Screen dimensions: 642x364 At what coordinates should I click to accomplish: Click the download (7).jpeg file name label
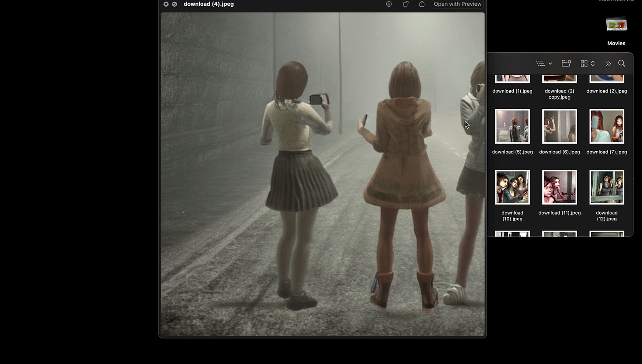click(607, 152)
